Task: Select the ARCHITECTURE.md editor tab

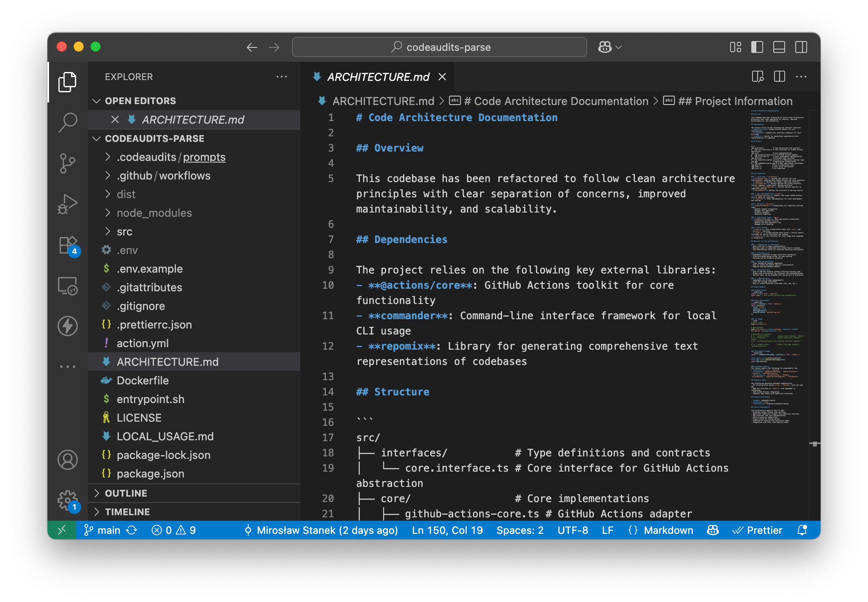Action: (378, 77)
